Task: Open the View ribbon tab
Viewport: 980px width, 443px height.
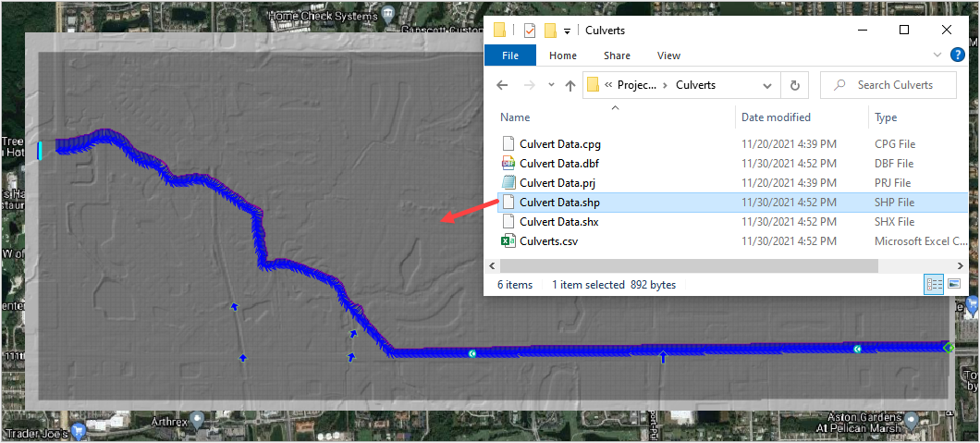Action: (x=668, y=55)
